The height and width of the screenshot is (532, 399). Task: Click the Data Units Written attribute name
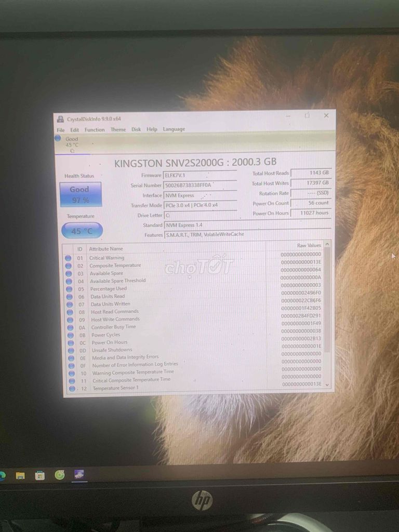coord(110,304)
